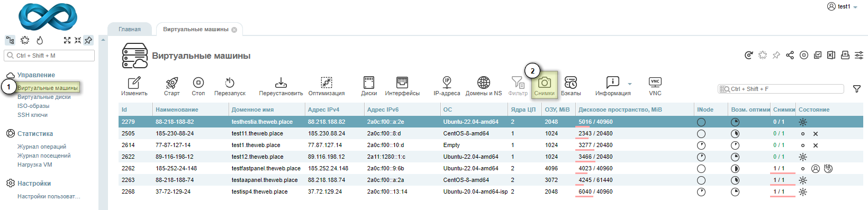Open Виртуальные диски in the sidebar
This screenshot has width=868, height=210.
coord(44,97)
